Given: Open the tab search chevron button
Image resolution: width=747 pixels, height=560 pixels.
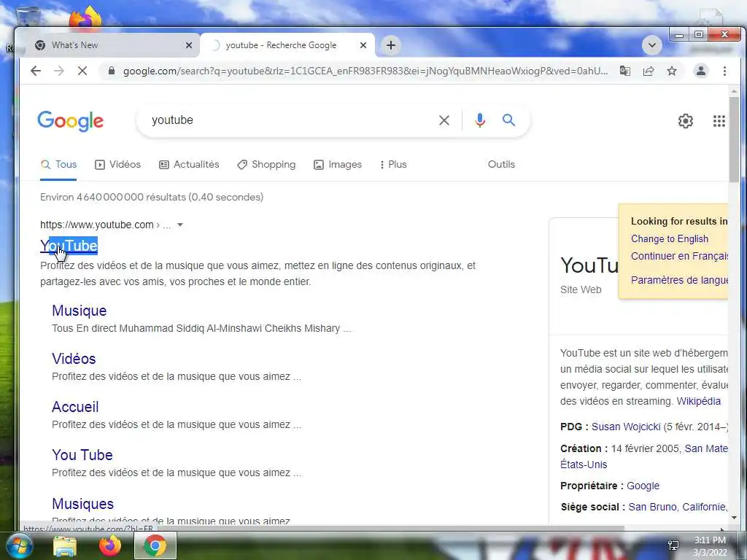Looking at the screenshot, I should coord(651,45).
